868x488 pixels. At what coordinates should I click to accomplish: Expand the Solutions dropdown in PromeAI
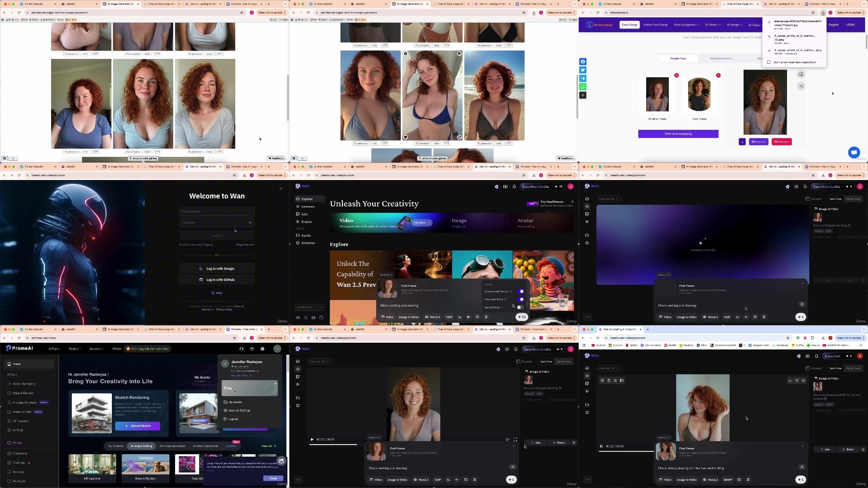tap(96, 349)
